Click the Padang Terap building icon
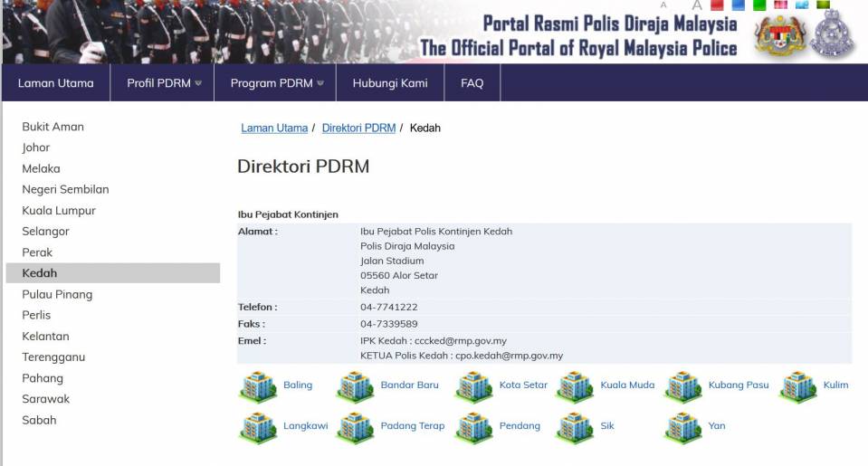 [355, 427]
